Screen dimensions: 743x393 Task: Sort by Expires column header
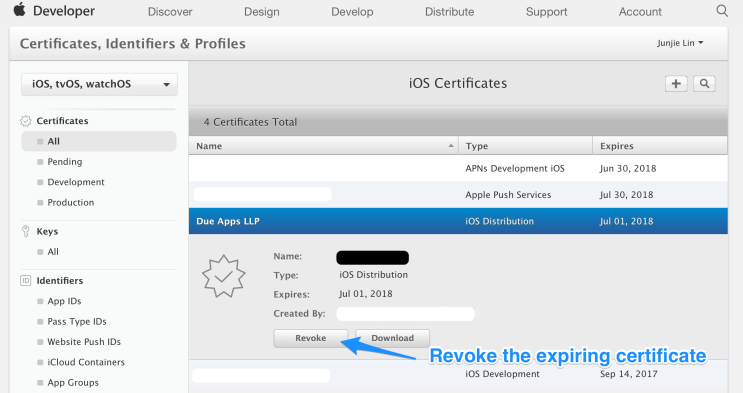660,146
